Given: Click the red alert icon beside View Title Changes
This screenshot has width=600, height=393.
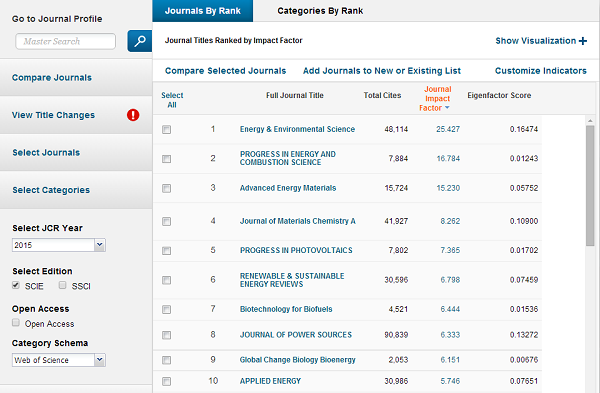Looking at the screenshot, I should point(133,115).
